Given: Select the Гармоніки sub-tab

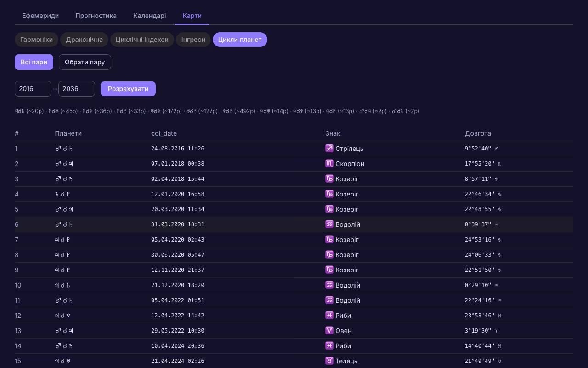Looking at the screenshot, I should [36, 40].
